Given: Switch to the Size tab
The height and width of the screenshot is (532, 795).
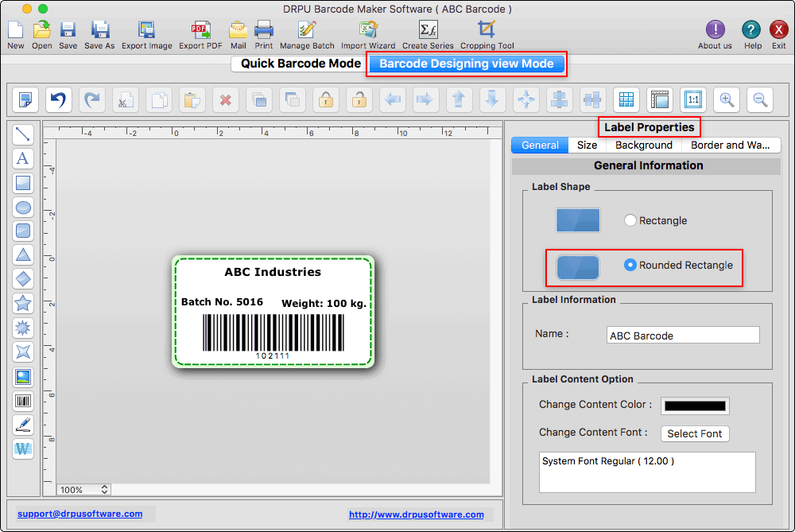Looking at the screenshot, I should tap(587, 145).
